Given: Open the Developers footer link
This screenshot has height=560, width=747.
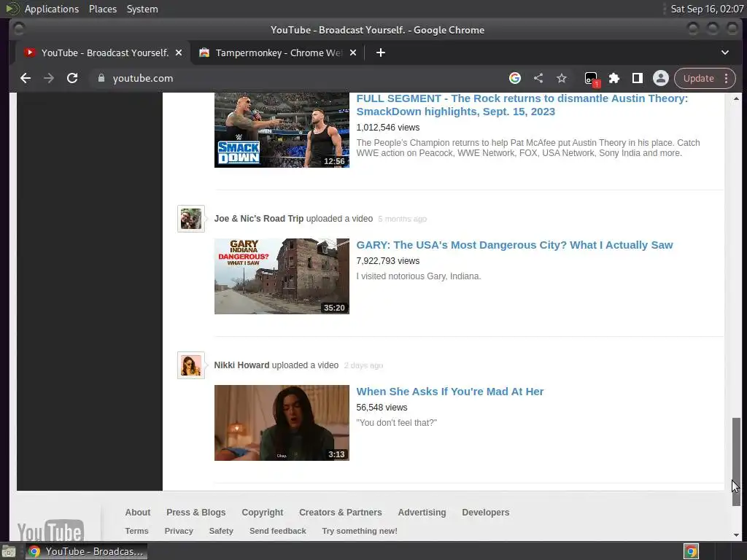Looking at the screenshot, I should point(485,513).
